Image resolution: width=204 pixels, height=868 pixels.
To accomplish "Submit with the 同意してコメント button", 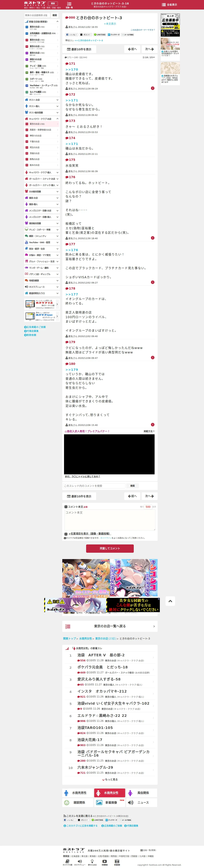I will [110, 548].
